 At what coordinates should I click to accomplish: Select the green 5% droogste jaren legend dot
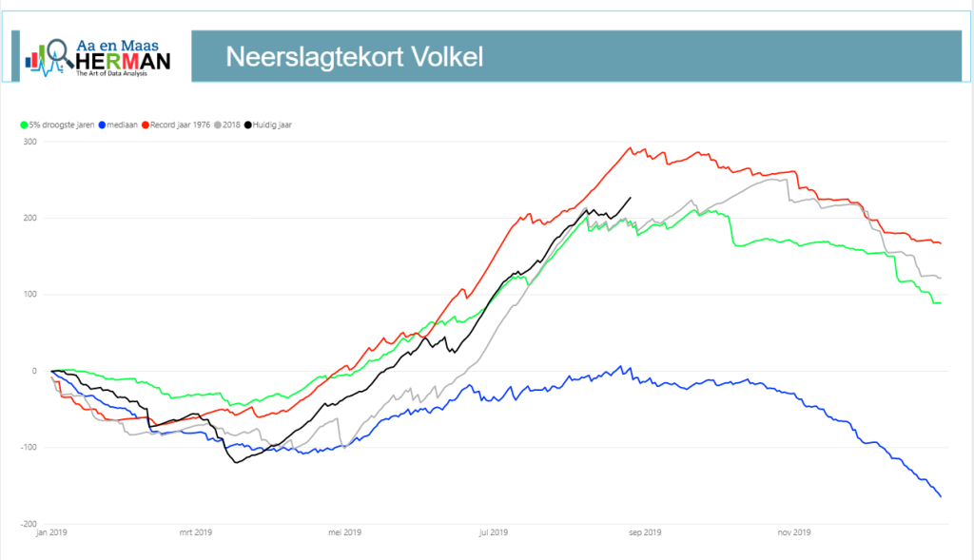(24, 125)
